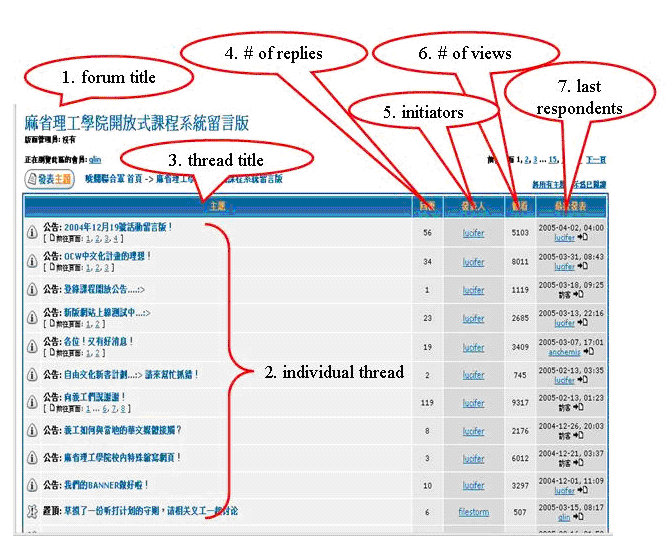Open last poster lucifer's link dated 2005-04-02
Image resolution: width=667 pixels, height=536 pixels.
coord(564,238)
